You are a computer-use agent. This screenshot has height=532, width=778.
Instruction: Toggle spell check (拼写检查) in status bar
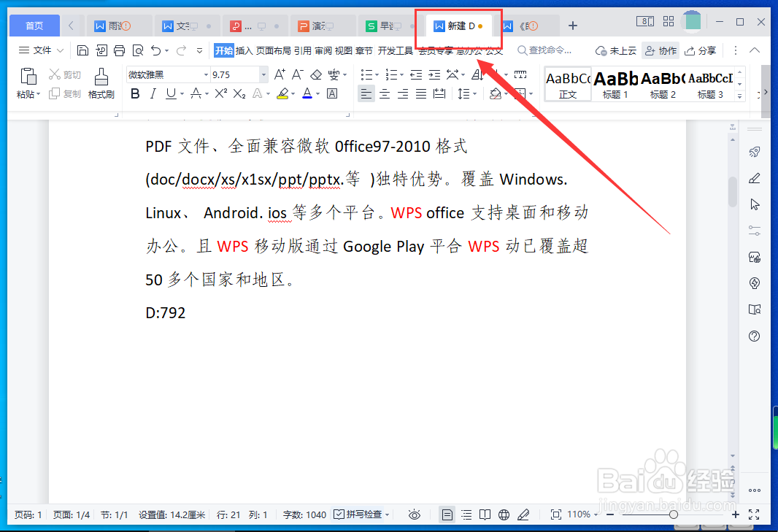pyautogui.click(x=358, y=514)
